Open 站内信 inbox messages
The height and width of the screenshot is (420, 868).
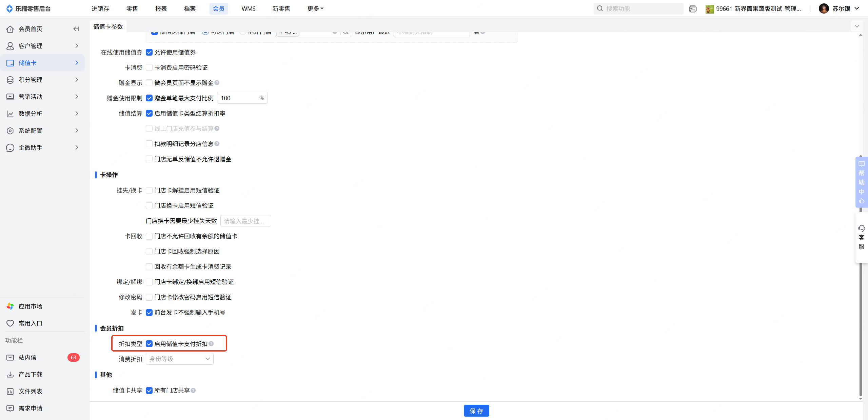27,358
